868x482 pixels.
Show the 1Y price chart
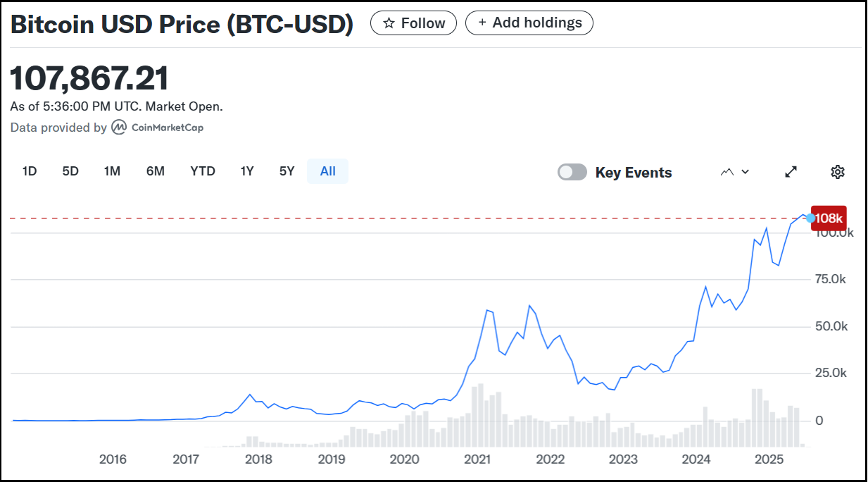(x=247, y=171)
